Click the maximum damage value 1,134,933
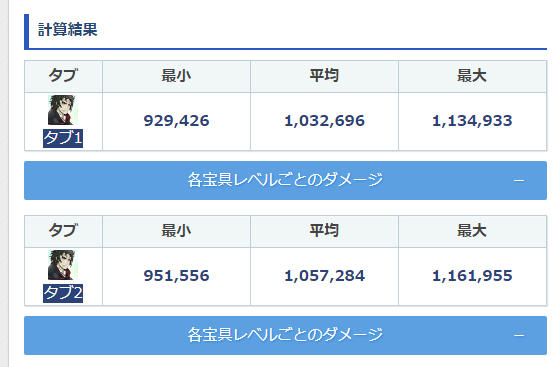The image size is (555, 367). (x=472, y=121)
